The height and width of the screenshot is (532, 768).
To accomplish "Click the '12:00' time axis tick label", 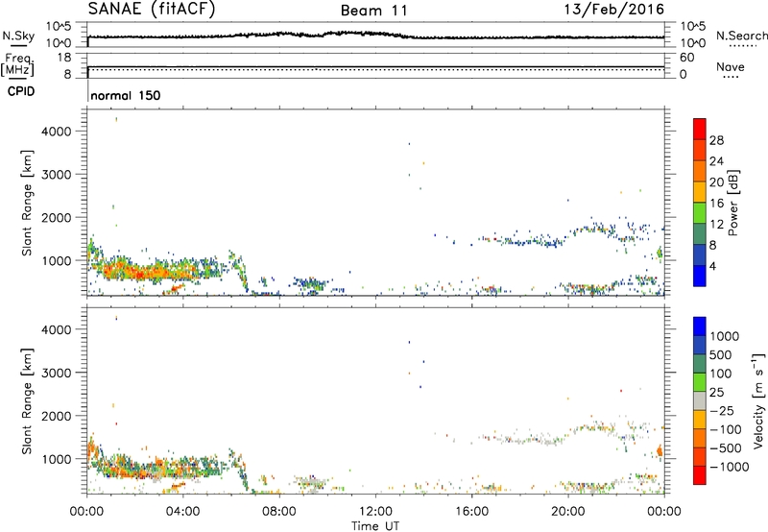I will tap(375, 512).
